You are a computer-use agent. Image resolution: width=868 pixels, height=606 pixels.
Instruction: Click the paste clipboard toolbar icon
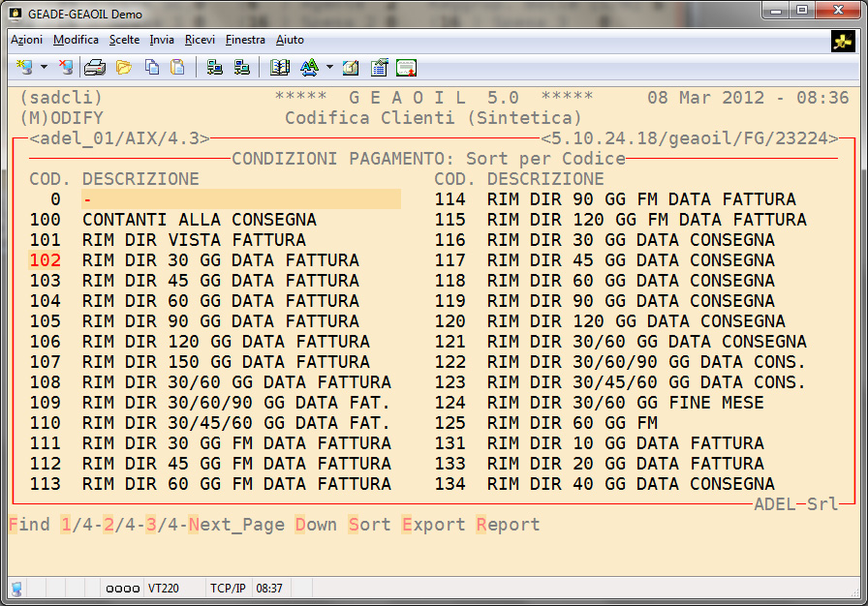click(x=177, y=67)
